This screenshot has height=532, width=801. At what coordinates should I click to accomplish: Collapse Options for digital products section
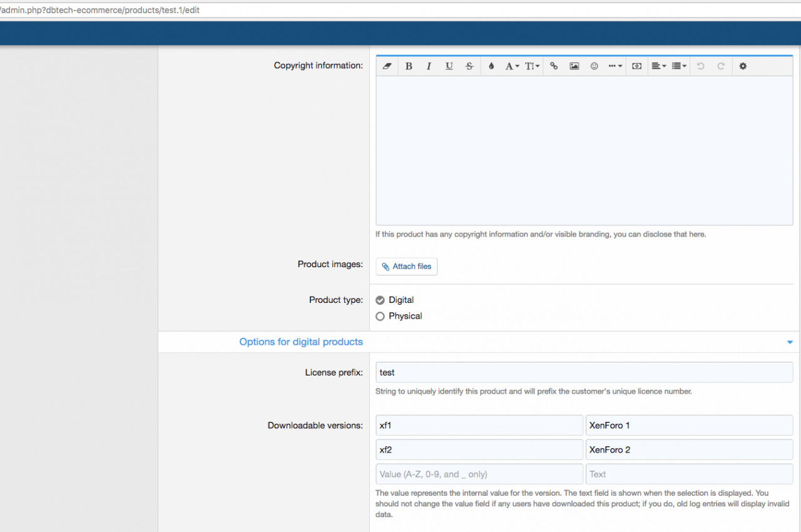click(x=790, y=342)
